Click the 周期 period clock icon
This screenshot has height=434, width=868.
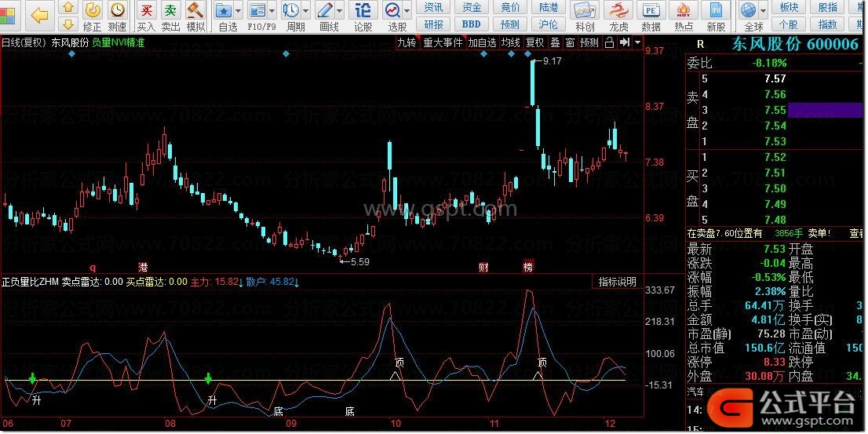click(x=291, y=10)
